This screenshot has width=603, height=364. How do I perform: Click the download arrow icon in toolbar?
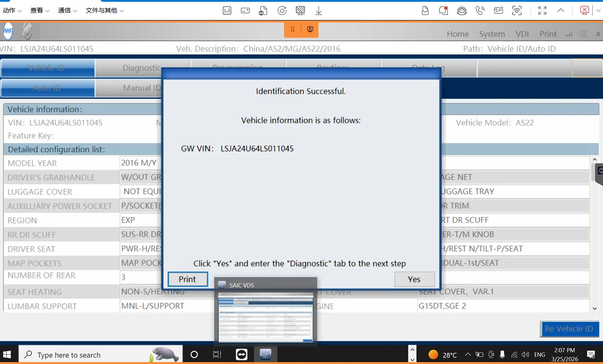[x=318, y=10]
